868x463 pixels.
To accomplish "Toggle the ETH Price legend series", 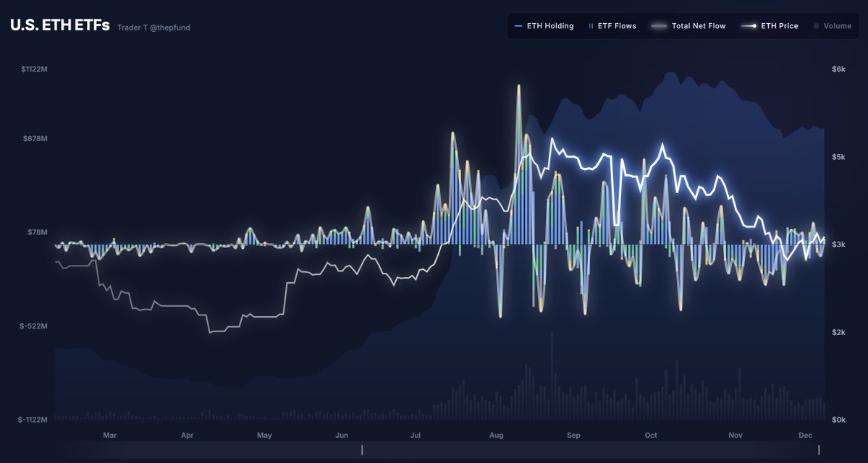I will click(x=770, y=26).
